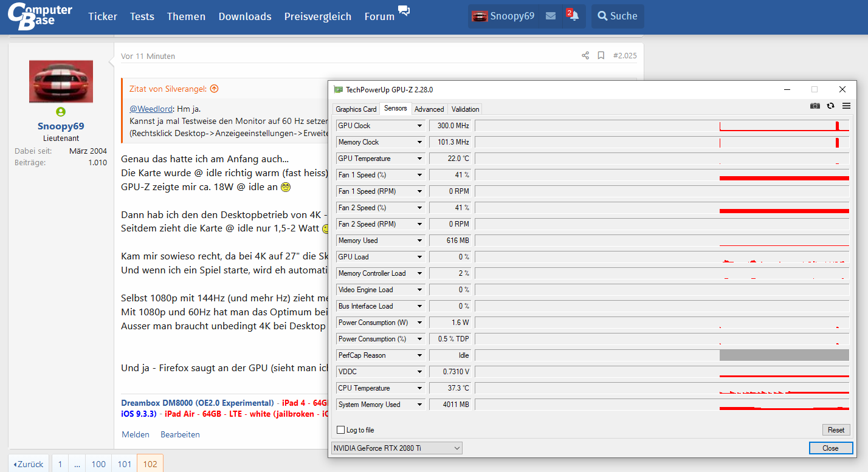The height and width of the screenshot is (472, 868).
Task: Go to page 101 in pagination
Action: (125, 464)
